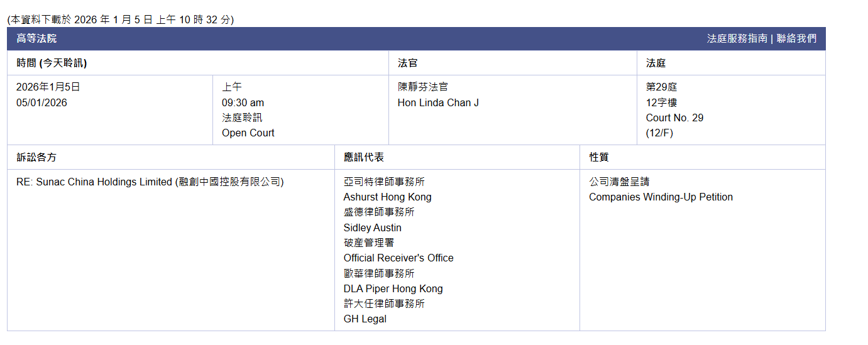The image size is (868, 345).
Task: Click the 聯絡我們 link
Action: pos(796,38)
